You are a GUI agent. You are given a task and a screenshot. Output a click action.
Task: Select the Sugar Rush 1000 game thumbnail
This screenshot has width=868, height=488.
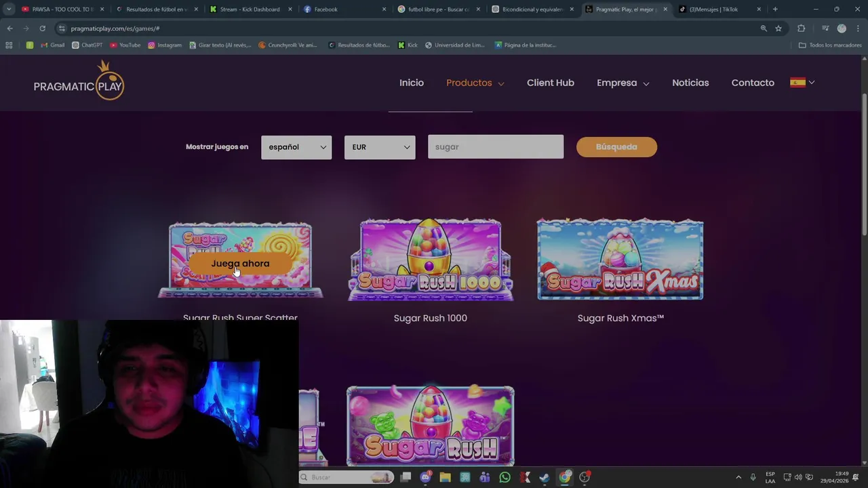[x=431, y=260]
